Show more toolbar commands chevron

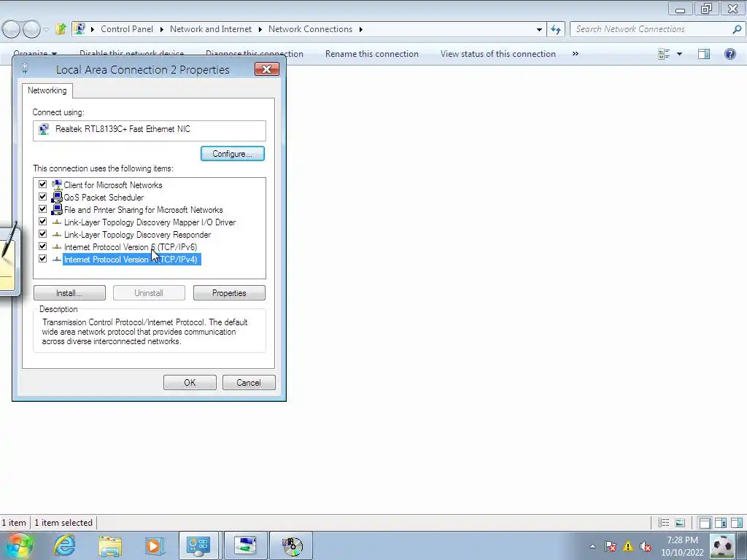coord(576,54)
